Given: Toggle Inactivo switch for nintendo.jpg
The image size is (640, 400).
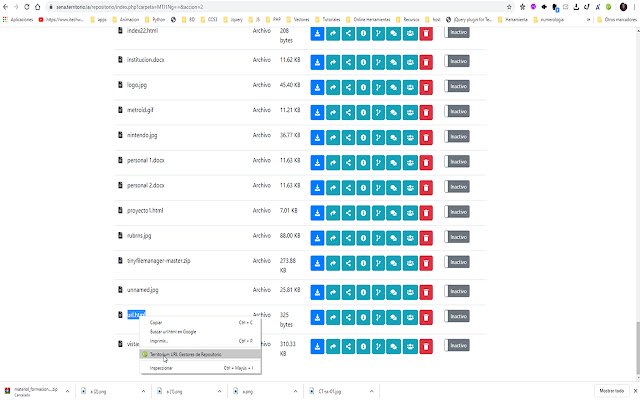Looking at the screenshot, I should pos(457,136).
